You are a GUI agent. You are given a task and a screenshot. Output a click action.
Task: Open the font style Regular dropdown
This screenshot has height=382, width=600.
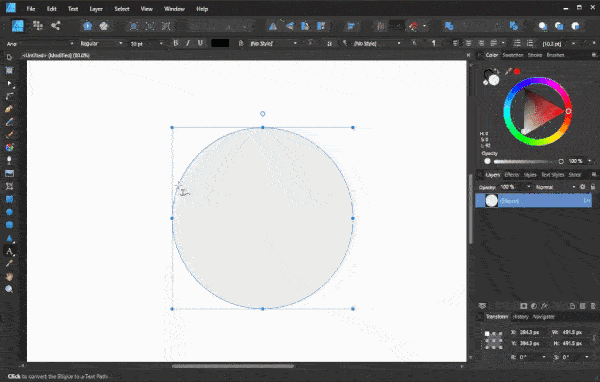tap(101, 44)
